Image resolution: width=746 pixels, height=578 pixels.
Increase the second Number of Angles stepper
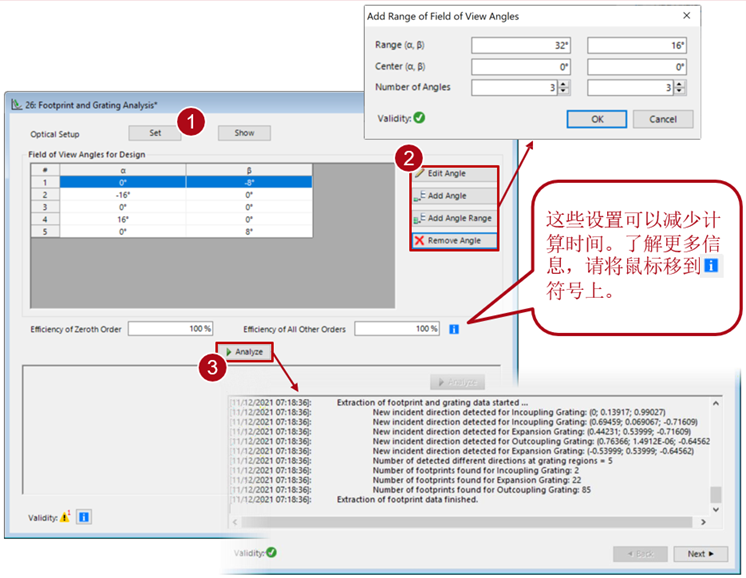pyautogui.click(x=679, y=84)
